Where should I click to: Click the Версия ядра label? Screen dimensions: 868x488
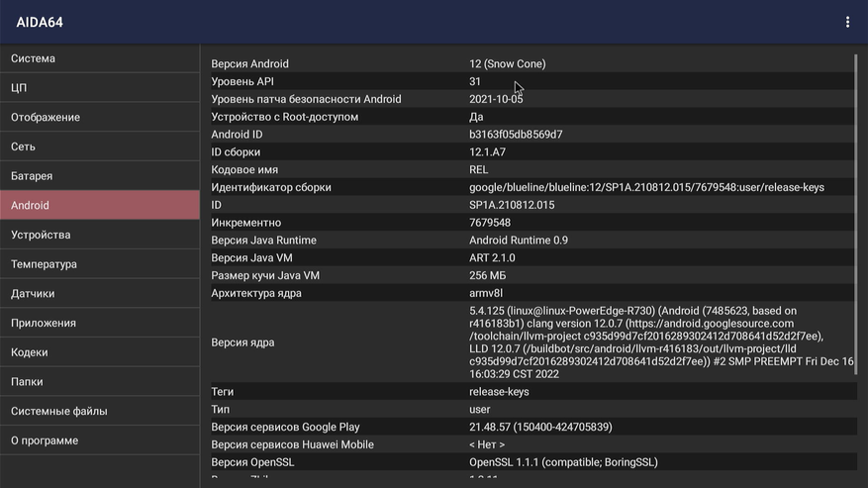[242, 342]
